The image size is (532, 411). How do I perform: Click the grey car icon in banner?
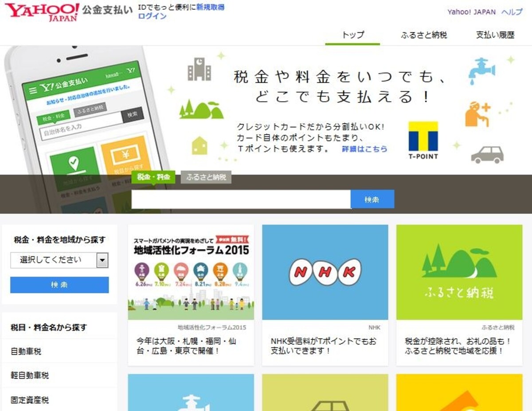click(487, 155)
